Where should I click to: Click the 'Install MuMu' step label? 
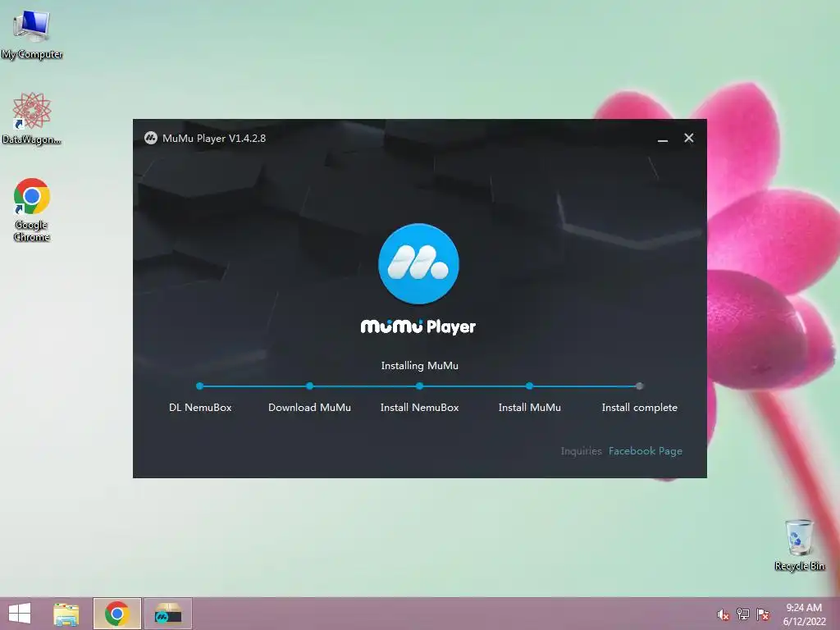[x=530, y=408]
